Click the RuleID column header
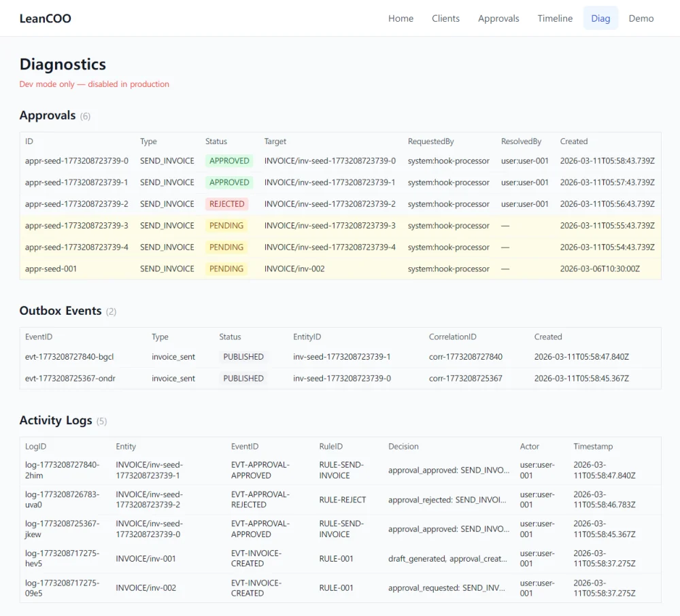Screen dimensions: 680x616 click(x=331, y=447)
